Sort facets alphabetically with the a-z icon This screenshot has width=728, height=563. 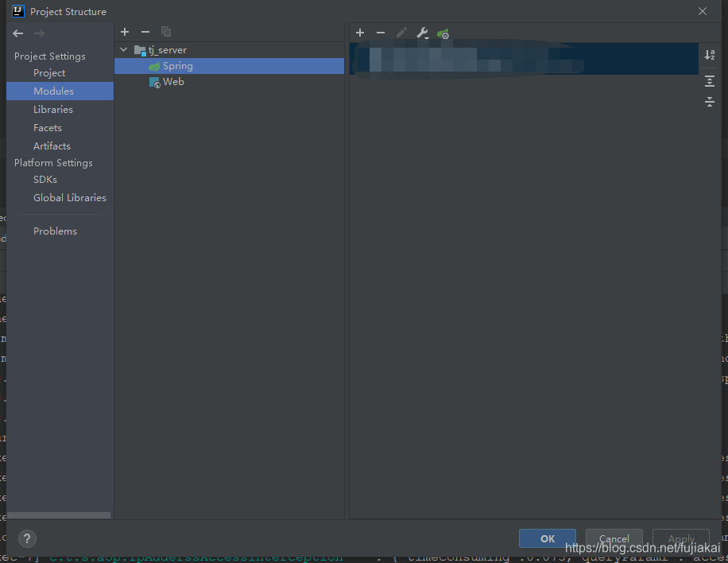tap(710, 55)
